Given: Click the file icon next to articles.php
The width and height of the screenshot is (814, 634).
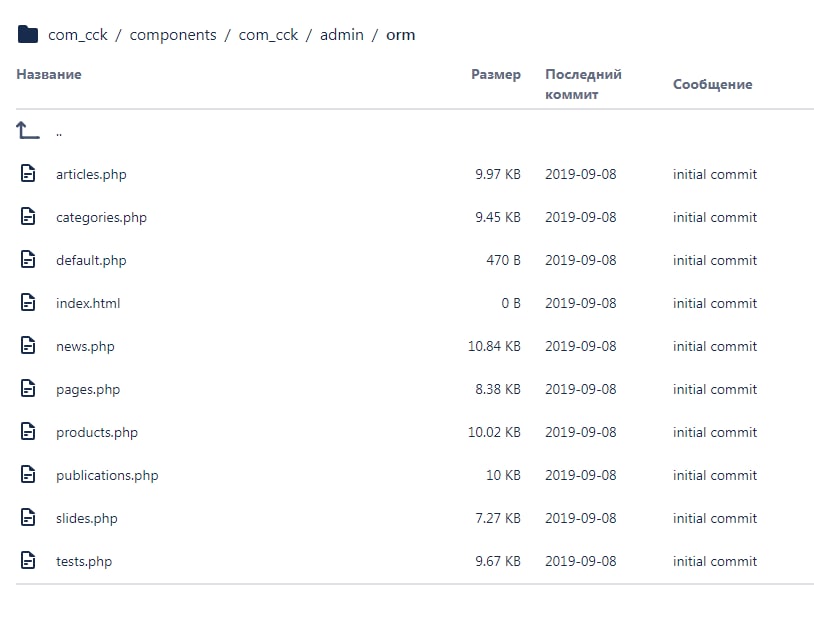Looking at the screenshot, I should coord(28,174).
